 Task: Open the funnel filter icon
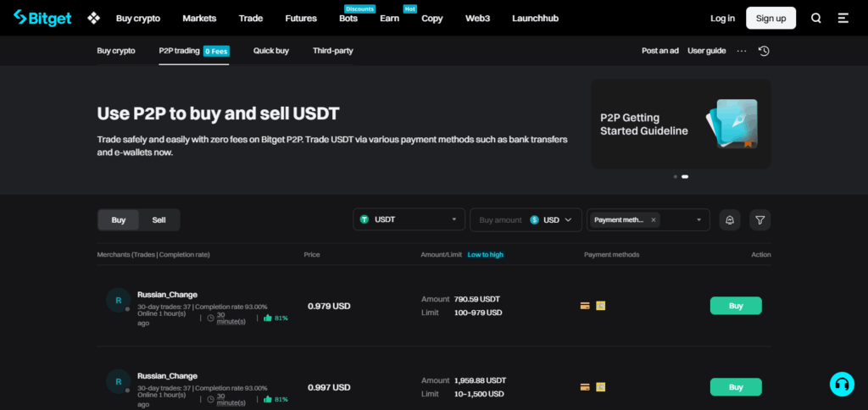[760, 219]
